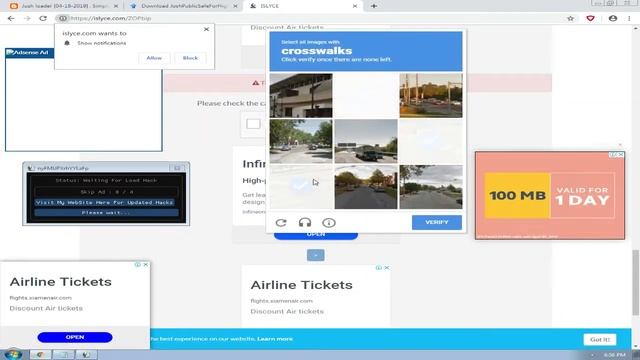Open the Chrome three-dot menu

[629, 18]
